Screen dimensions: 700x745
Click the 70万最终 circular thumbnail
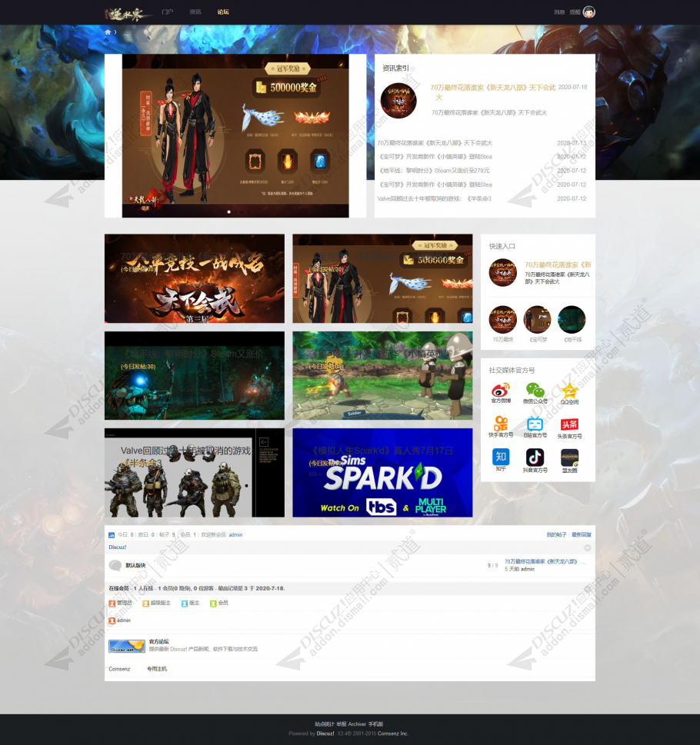(503, 319)
